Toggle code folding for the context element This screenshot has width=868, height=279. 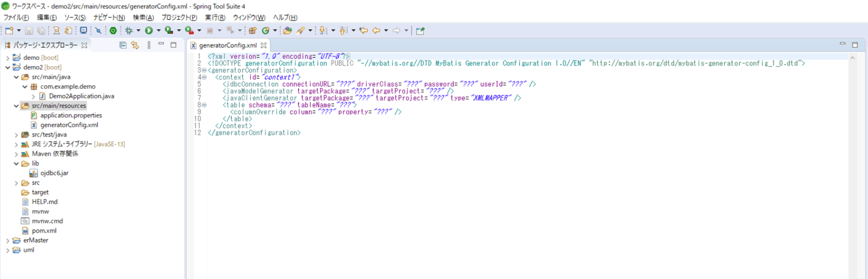tap(204, 77)
